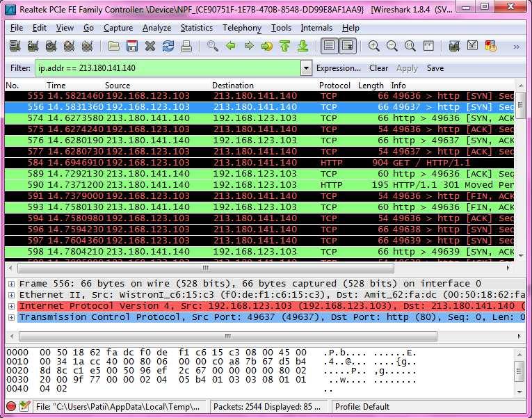Expand the Ethernet II tree node
The image size is (532, 418).
[x=11, y=295]
